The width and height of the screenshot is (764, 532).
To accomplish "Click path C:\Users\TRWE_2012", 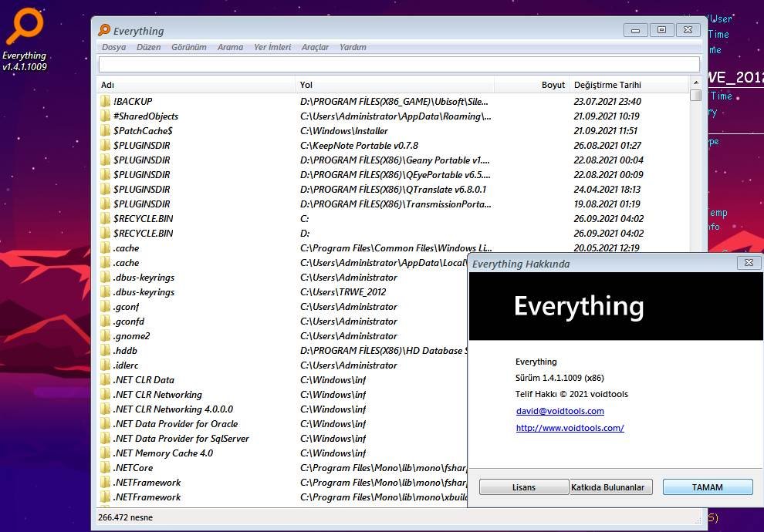I will click(x=343, y=291).
